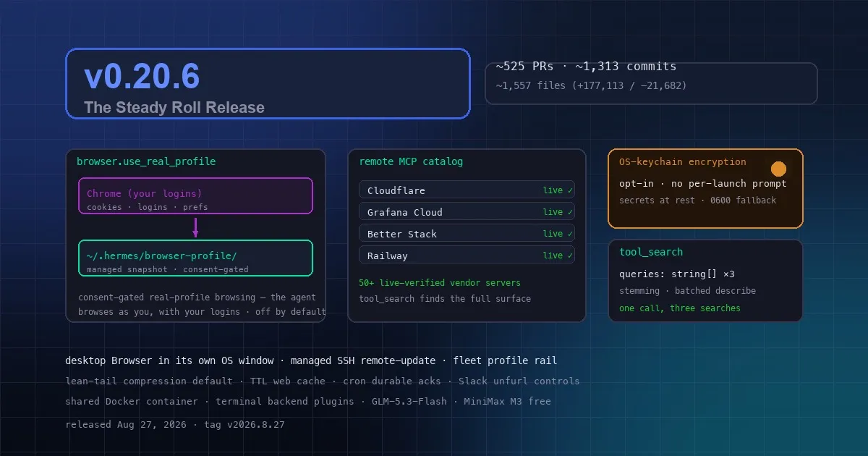The height and width of the screenshot is (456, 868).
Task: Click the 'live ✓' status for Grafana Cloud
Action: click(558, 212)
